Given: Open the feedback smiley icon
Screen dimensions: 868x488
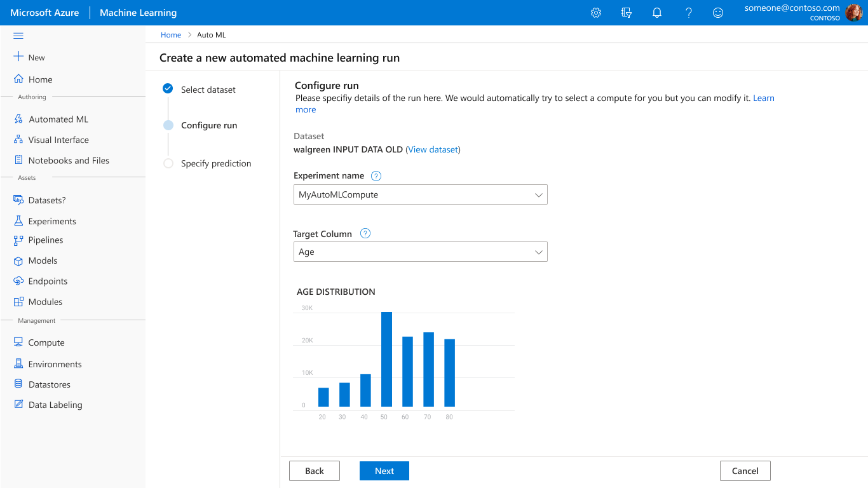Looking at the screenshot, I should (x=718, y=13).
